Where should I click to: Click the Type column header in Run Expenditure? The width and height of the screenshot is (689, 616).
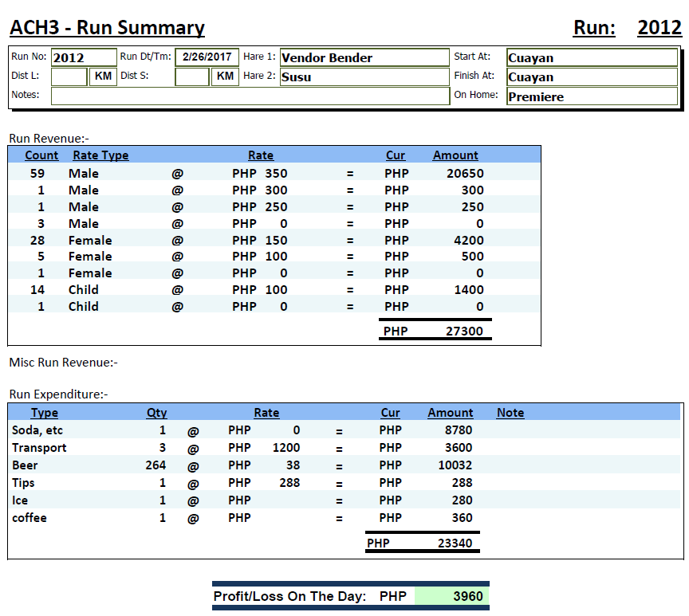click(x=45, y=413)
